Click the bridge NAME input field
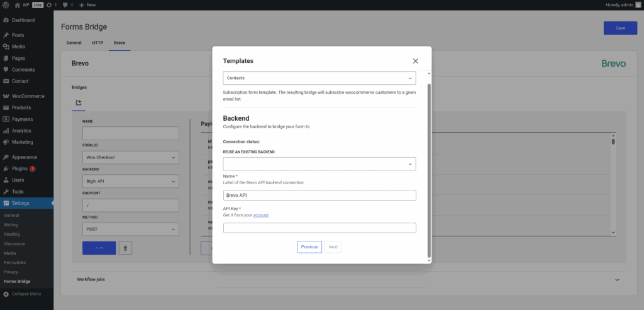Screen dimensions: 644x310 click(x=131, y=133)
